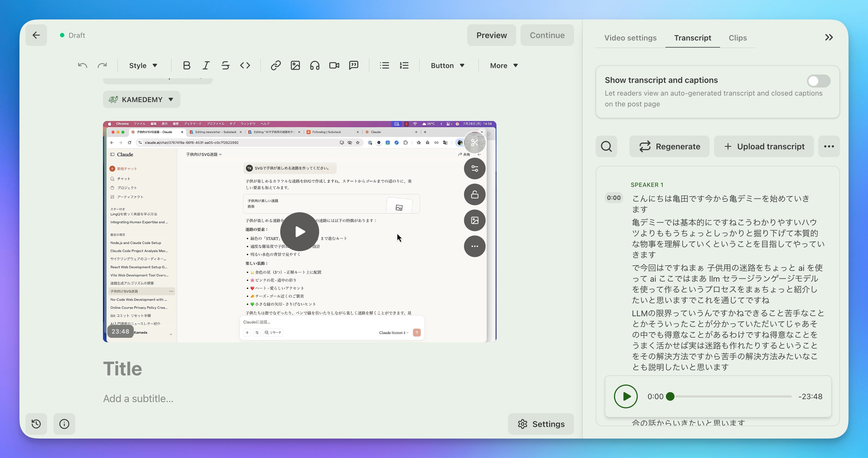Switch to the Video settings tab
The image size is (868, 458).
(x=630, y=38)
